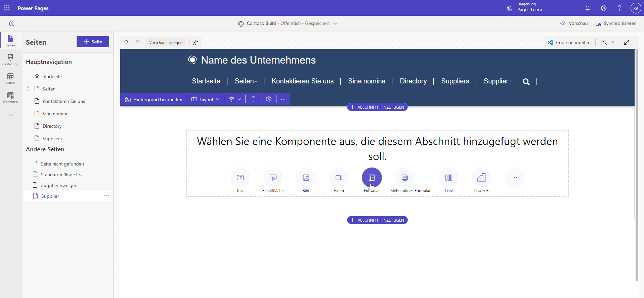Expand the Contoso Build site dropdown
Viewport: 644px width, 298px height.
335,24
